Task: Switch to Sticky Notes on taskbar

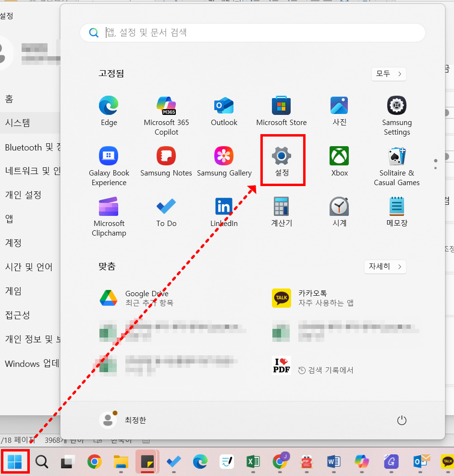Action: (x=147, y=462)
